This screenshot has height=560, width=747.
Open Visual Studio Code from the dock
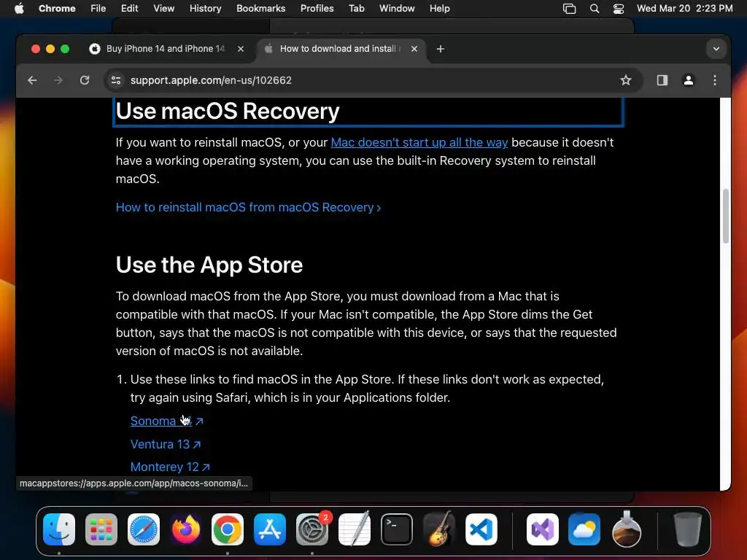click(x=481, y=529)
